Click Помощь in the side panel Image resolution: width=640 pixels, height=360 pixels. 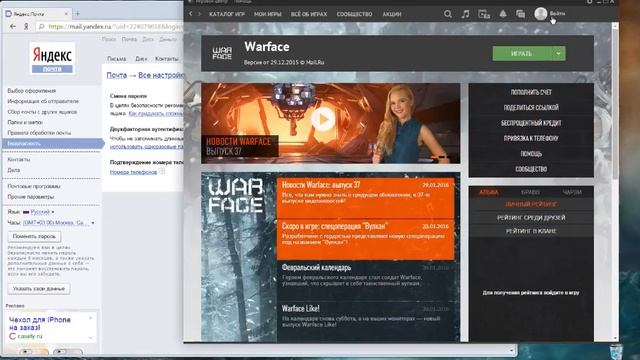coord(531,154)
